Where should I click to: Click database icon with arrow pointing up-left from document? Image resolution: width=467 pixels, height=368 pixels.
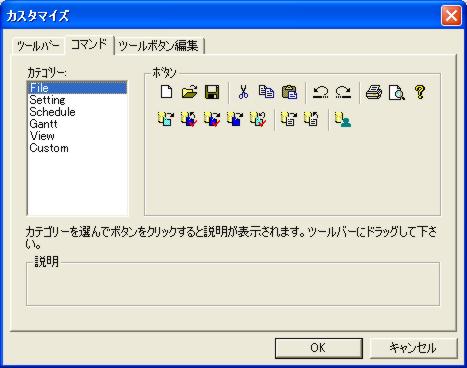pos(311,119)
